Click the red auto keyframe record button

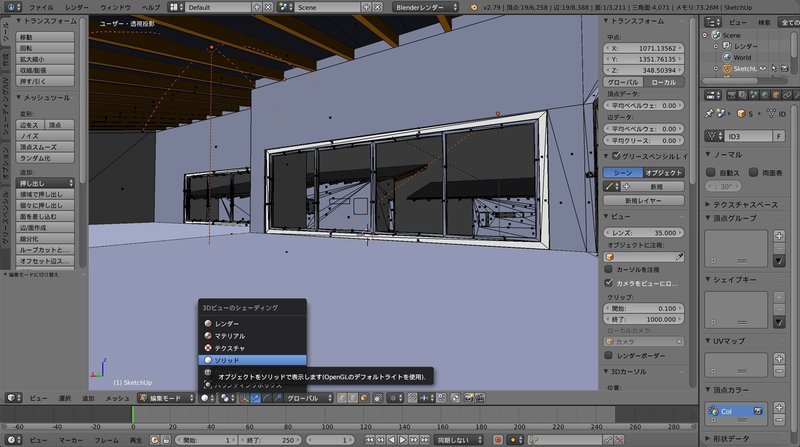click(x=498, y=440)
